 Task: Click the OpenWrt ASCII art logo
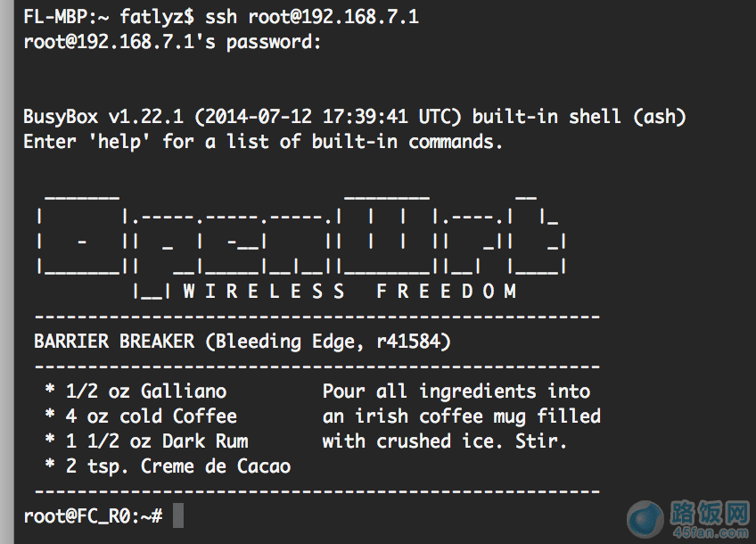point(301,241)
